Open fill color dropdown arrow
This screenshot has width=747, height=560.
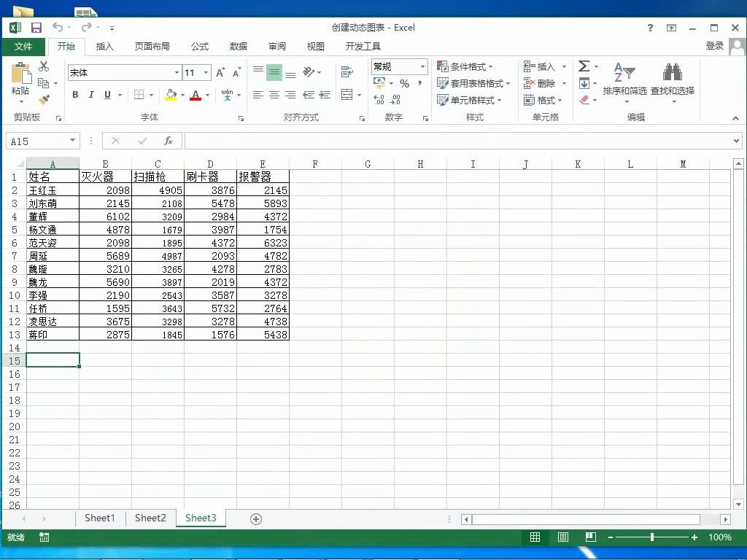point(182,95)
